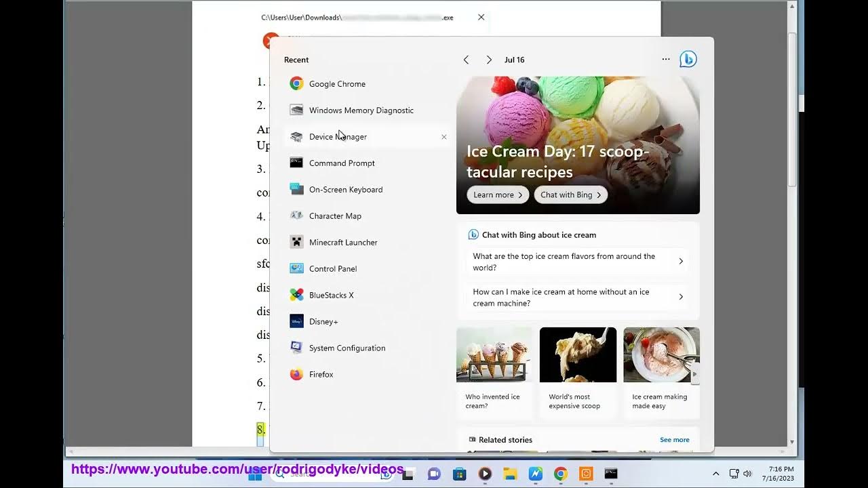This screenshot has width=868, height=488.
Task: Launch Minecraft Launcher from Recent
Action: (x=366, y=242)
